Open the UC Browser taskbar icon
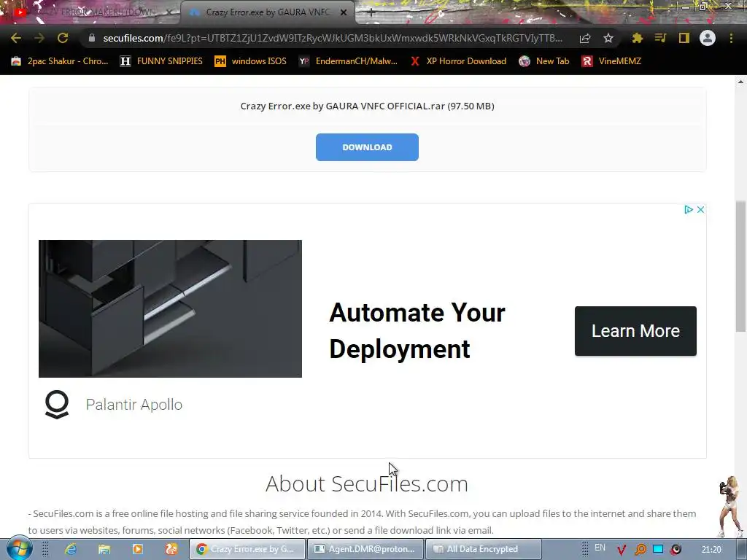The image size is (747, 560). click(171, 549)
